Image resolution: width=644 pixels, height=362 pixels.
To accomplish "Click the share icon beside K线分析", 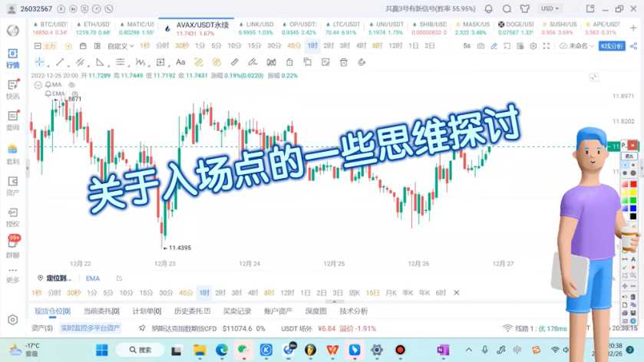I will point(632,46).
